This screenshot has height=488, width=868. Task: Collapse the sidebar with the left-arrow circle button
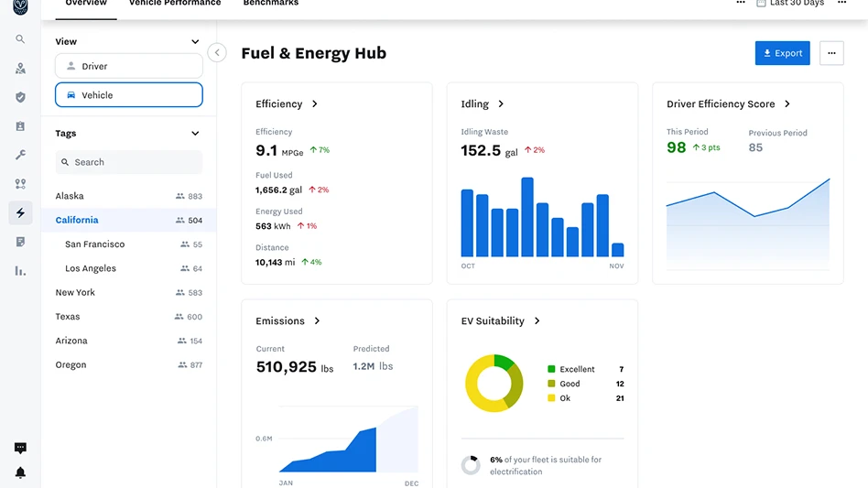(x=217, y=52)
